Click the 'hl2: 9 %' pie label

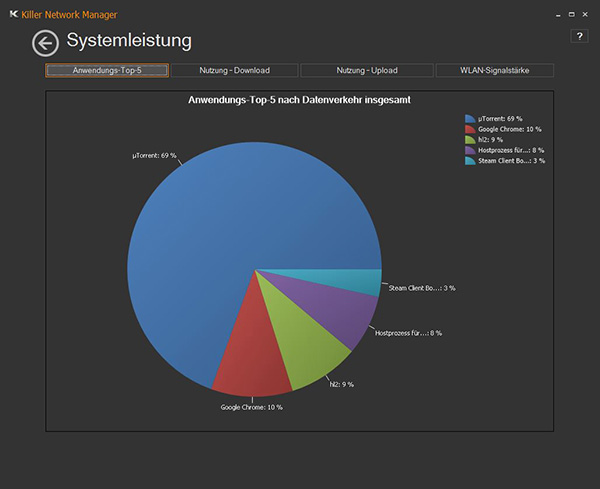coord(342,384)
